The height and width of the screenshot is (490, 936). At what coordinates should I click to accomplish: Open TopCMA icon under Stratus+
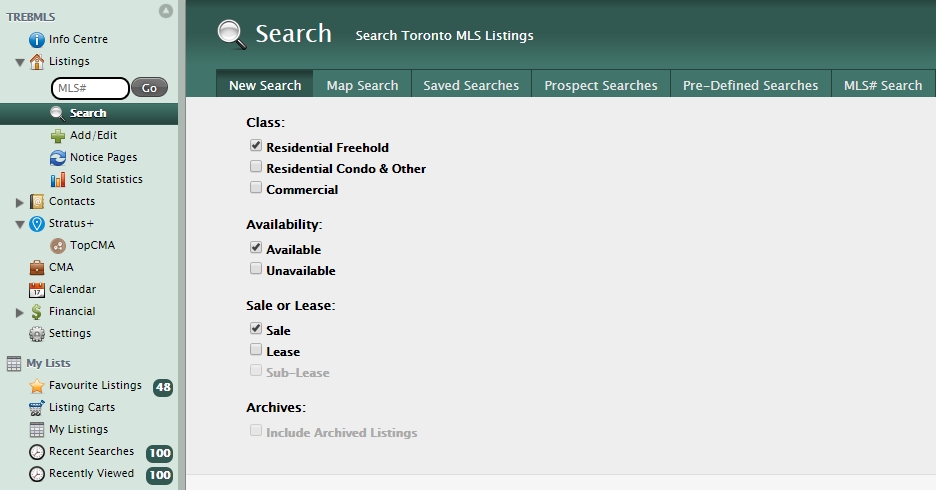(58, 246)
